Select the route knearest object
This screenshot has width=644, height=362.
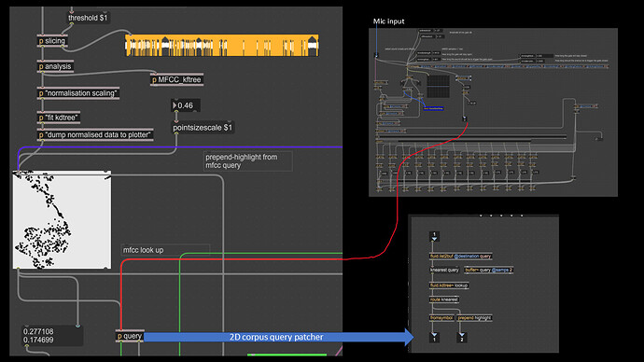[444, 299]
